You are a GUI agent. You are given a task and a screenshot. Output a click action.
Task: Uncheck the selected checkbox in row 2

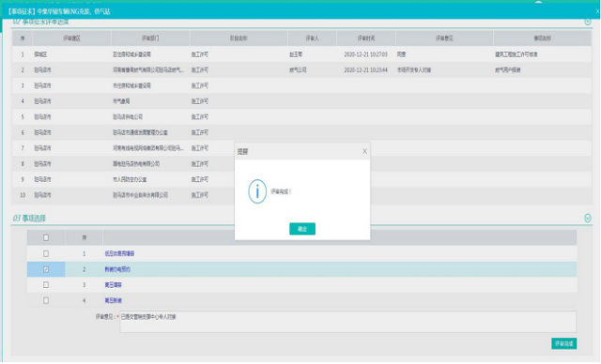coord(46,269)
